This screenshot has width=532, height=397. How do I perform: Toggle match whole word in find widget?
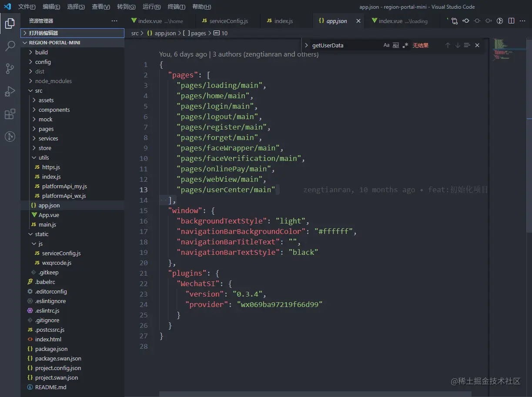[396, 45]
